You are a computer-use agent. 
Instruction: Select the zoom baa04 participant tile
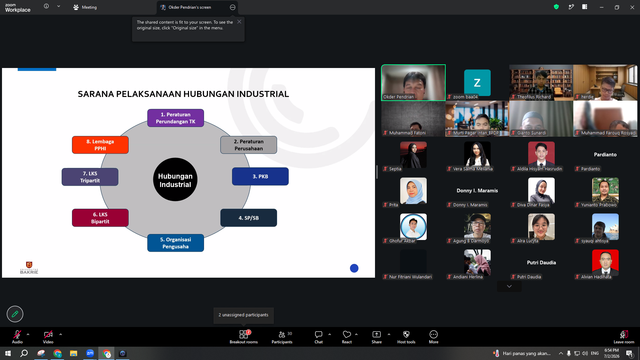click(x=477, y=82)
